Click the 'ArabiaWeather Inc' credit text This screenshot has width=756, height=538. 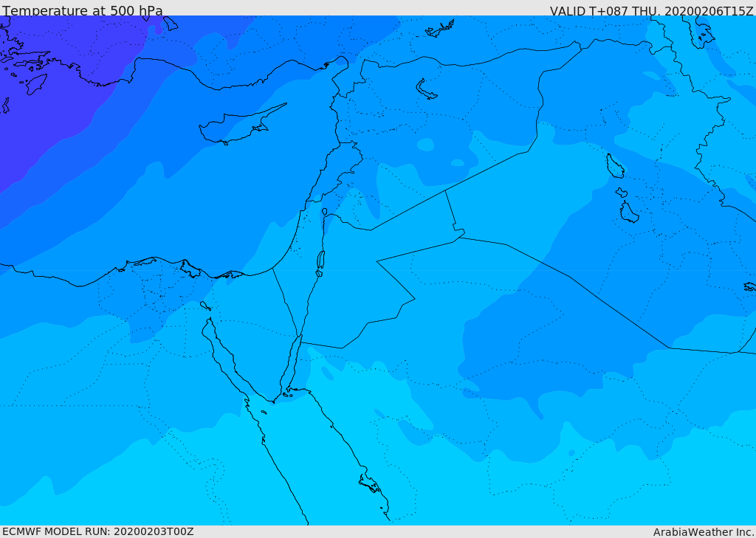coord(704,532)
